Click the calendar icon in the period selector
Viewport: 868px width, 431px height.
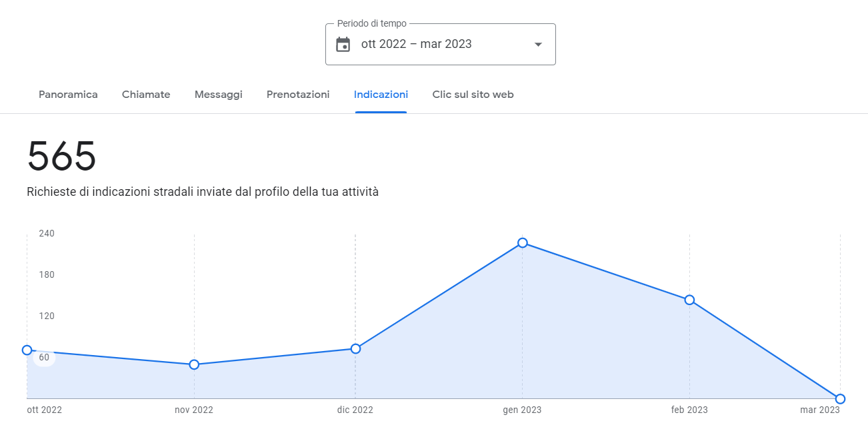coord(343,45)
